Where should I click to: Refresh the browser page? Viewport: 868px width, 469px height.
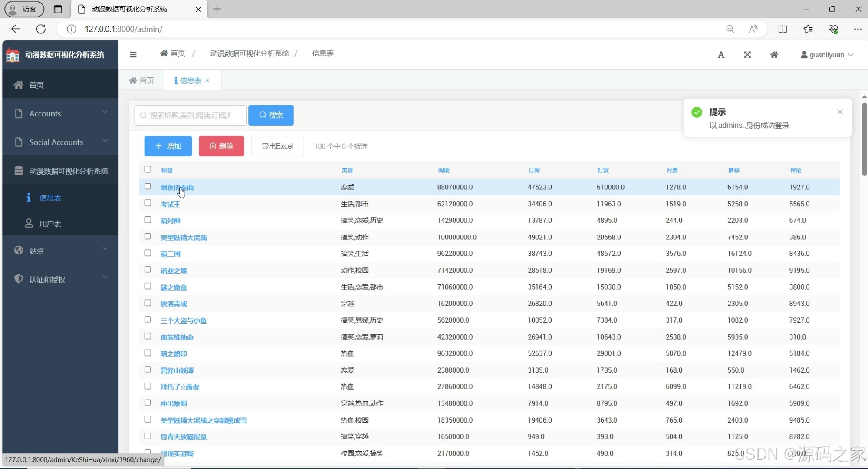tap(41, 29)
